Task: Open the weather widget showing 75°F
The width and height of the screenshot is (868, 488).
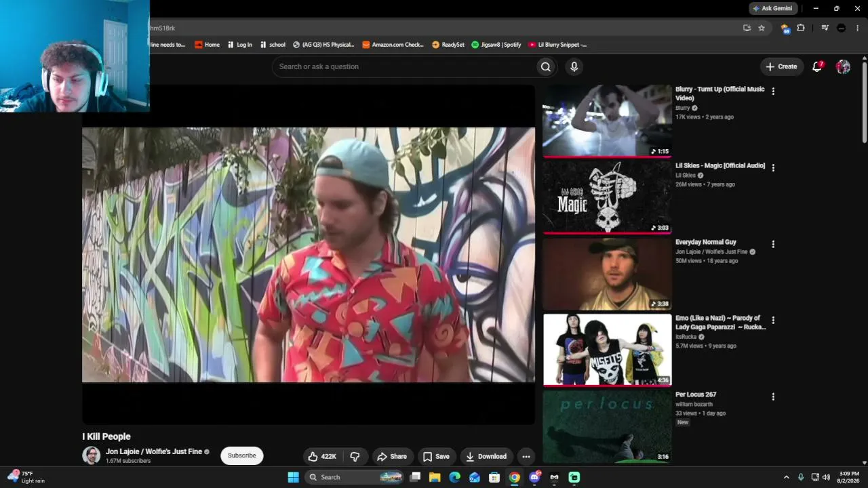Action: pyautogui.click(x=26, y=477)
